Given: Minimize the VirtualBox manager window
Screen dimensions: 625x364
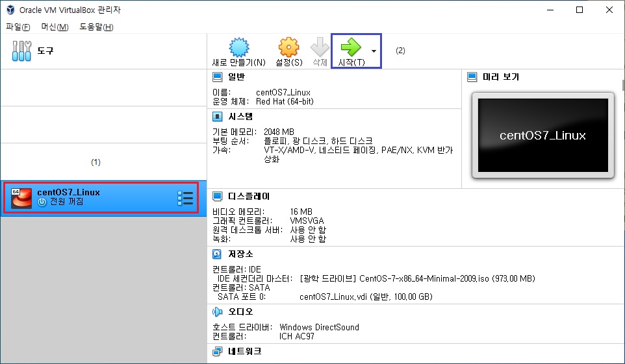Looking at the screenshot, I should (x=550, y=10).
